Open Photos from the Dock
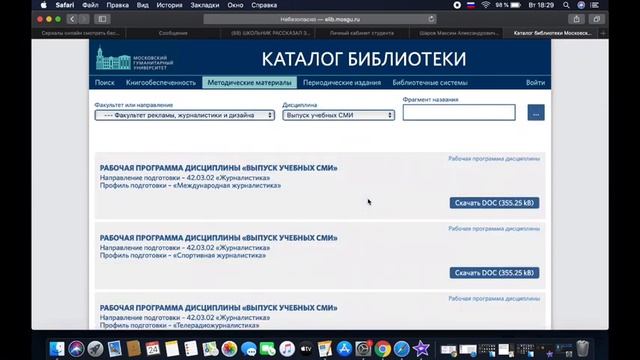This screenshot has height=360, width=640. click(x=229, y=349)
